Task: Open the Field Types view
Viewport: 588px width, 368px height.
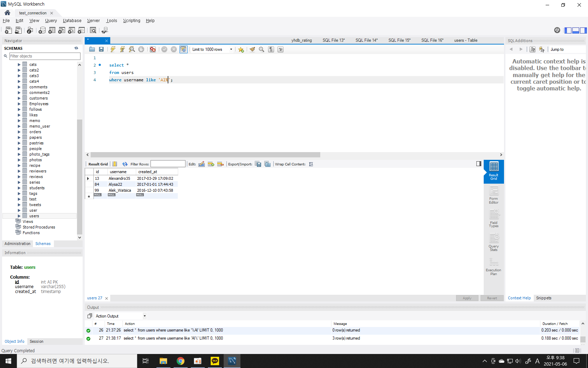Action: [493, 219]
